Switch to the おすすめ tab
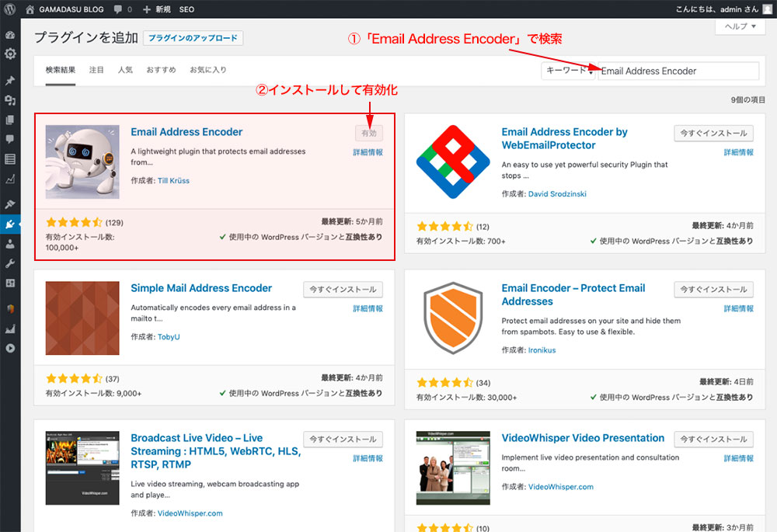The height and width of the screenshot is (532, 777). (161, 70)
